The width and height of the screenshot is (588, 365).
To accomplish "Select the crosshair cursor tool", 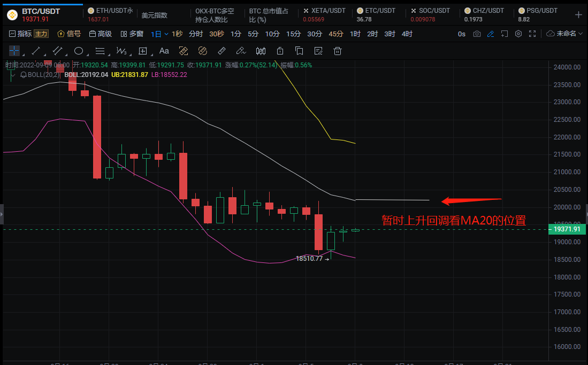I will [x=14, y=51].
